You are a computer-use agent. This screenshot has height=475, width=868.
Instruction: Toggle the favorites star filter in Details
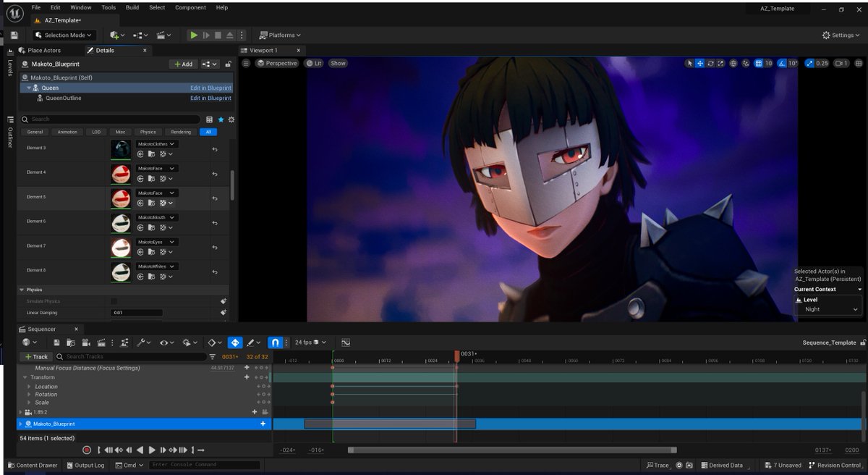[x=221, y=119]
